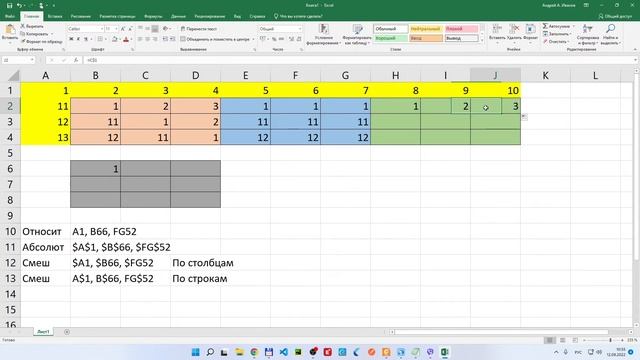Decrease font size with the small A icon
The width and height of the screenshot is (640, 360).
130,29
